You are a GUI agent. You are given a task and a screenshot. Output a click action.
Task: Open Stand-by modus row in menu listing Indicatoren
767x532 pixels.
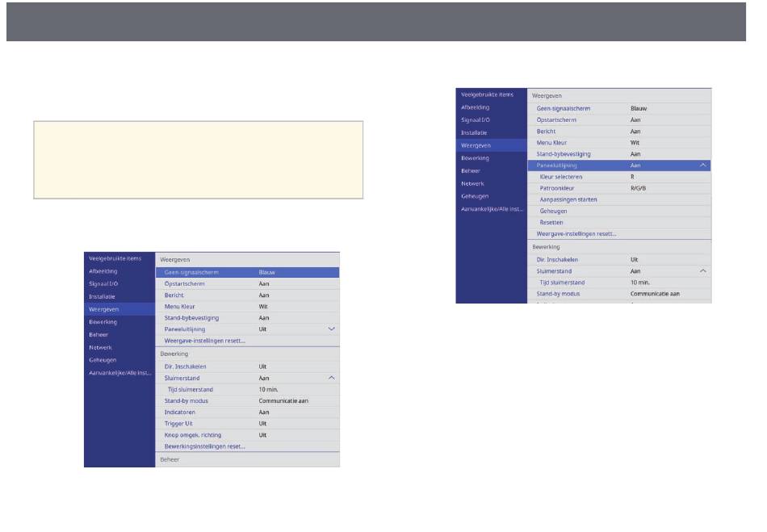point(246,400)
